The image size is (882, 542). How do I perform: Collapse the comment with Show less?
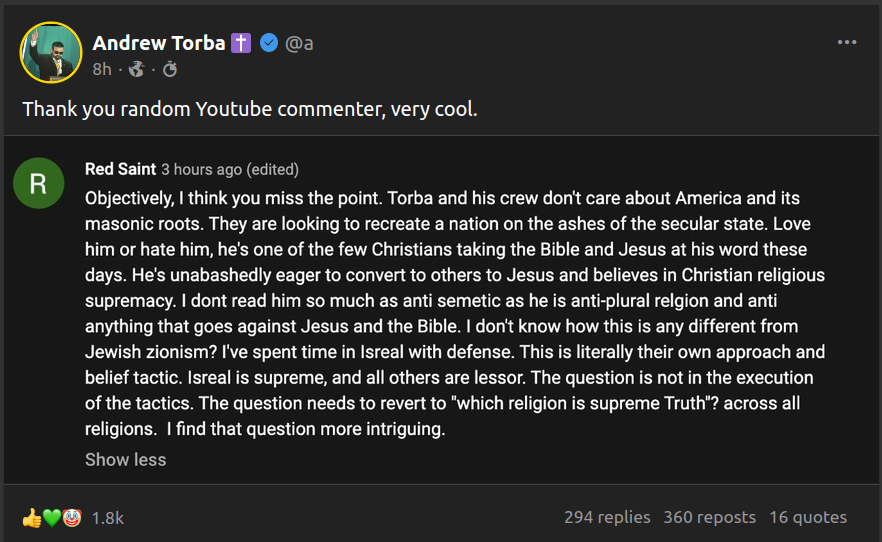click(125, 460)
